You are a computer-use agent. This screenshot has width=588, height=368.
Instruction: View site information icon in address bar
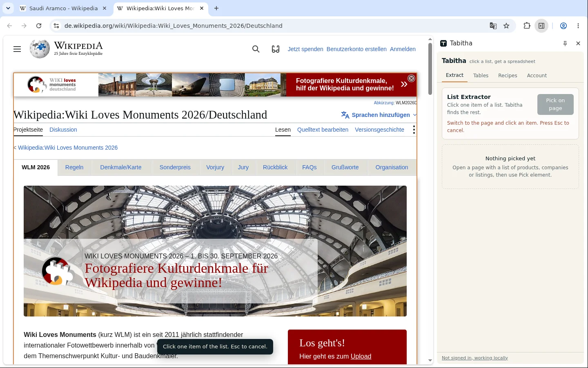click(x=56, y=26)
